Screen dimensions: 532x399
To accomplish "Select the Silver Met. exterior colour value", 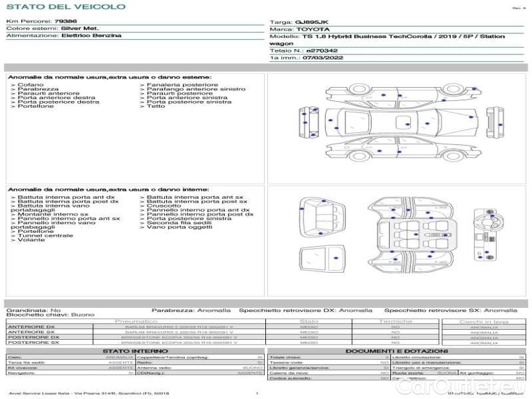I will point(80,28).
